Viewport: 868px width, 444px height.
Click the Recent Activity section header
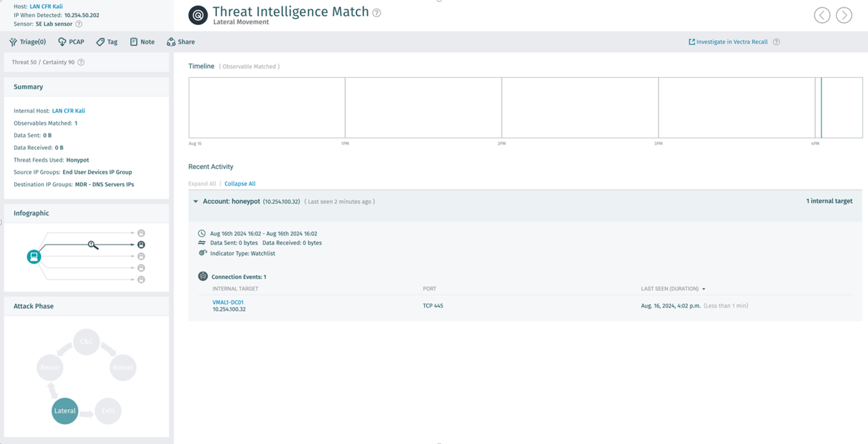[x=211, y=166]
